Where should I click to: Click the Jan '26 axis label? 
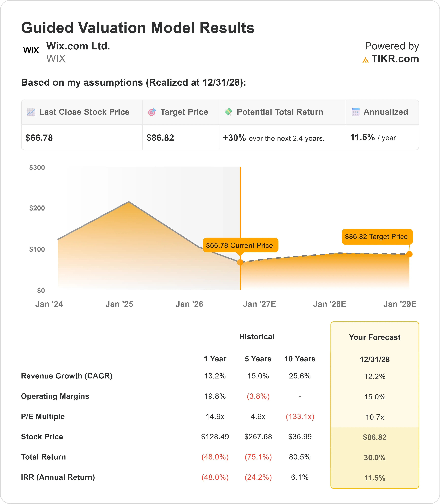(189, 304)
